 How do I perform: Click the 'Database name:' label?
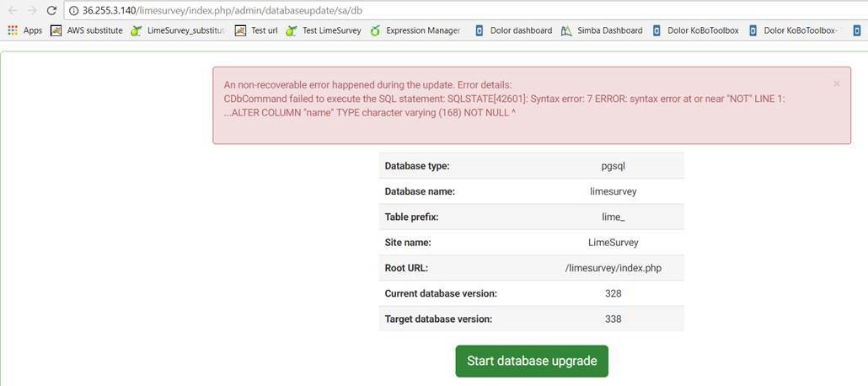tap(420, 191)
